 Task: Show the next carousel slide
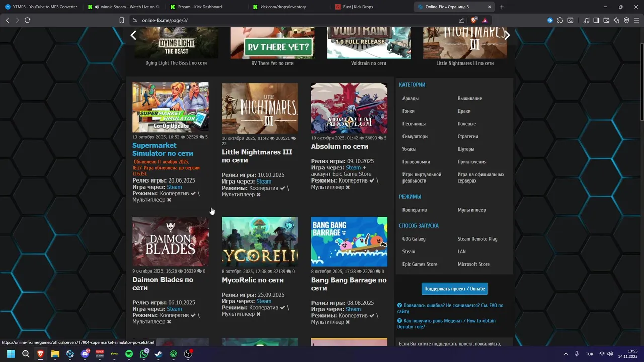click(x=507, y=35)
